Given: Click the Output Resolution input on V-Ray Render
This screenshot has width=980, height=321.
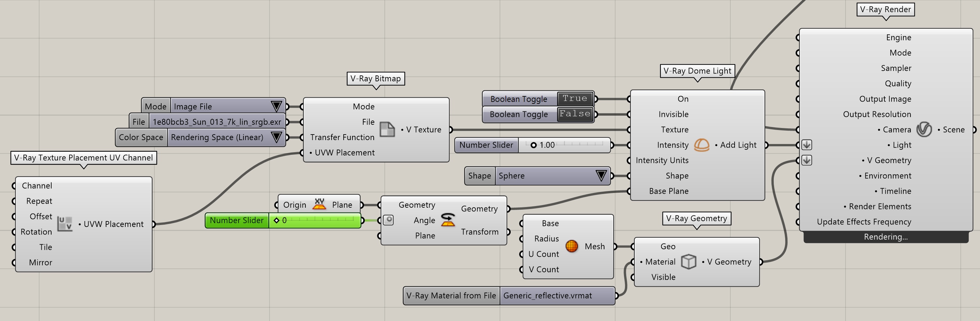Looking at the screenshot, I should tap(877, 114).
